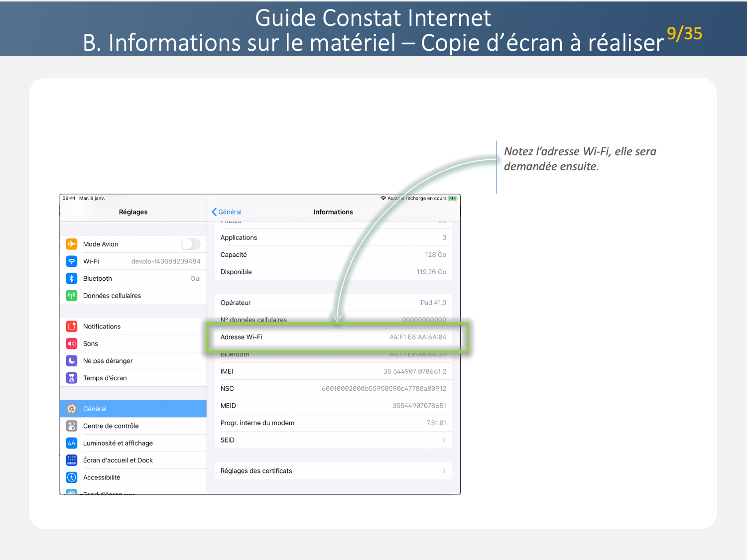Go back using the Général chevron
The image size is (747, 560).
point(215,212)
